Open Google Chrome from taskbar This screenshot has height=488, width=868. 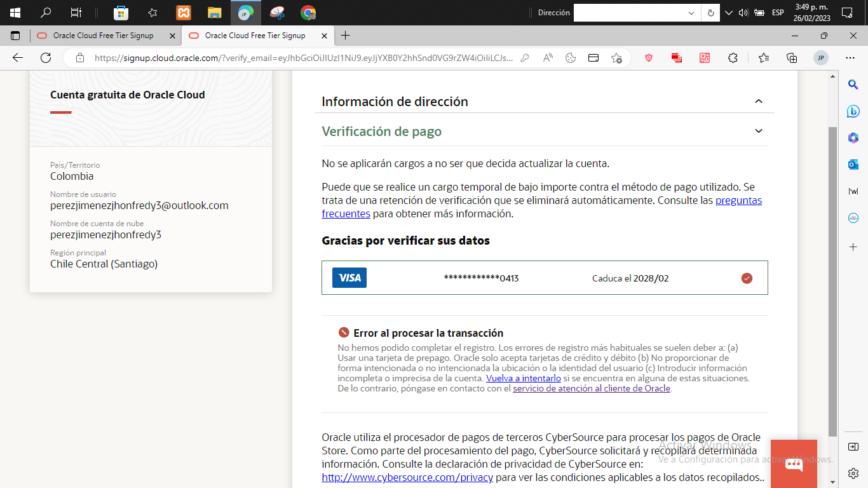point(308,13)
